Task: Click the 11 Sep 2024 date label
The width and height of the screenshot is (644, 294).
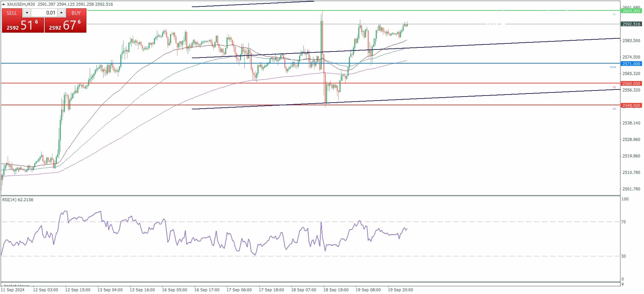Action: pyautogui.click(x=13, y=290)
